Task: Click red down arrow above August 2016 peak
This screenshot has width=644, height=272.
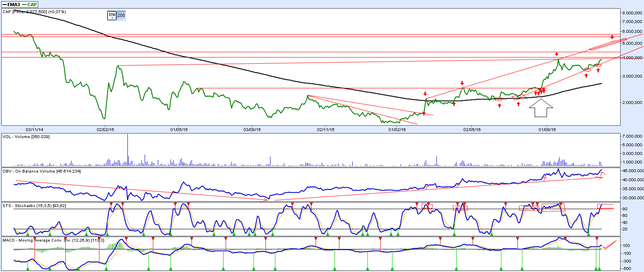Action: tap(557, 54)
